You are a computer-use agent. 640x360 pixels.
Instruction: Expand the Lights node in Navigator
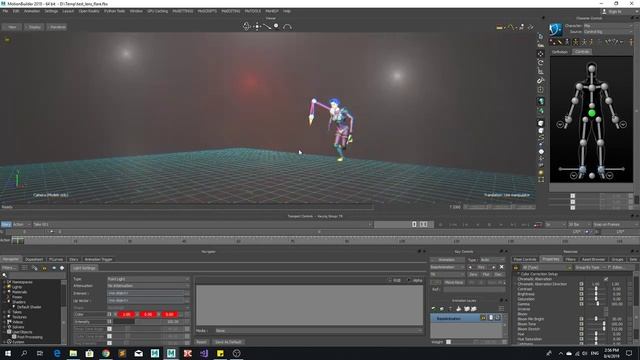4,287
